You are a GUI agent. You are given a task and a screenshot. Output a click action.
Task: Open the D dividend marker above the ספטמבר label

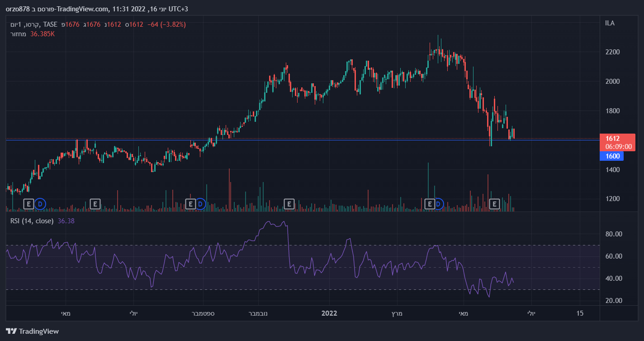pos(200,204)
